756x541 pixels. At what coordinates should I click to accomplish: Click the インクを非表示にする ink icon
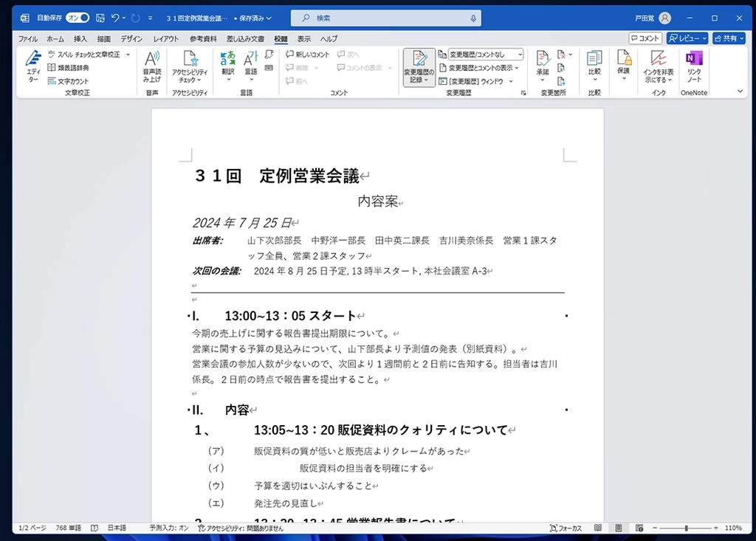click(x=658, y=66)
